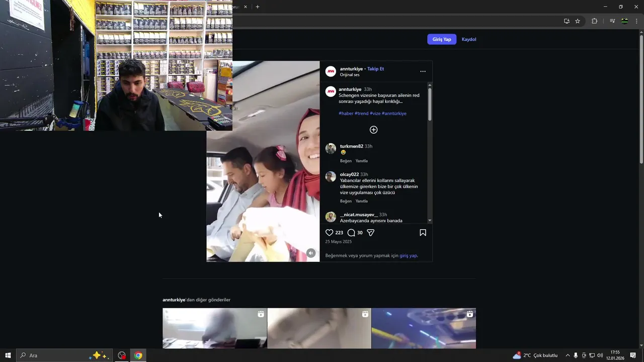The height and width of the screenshot is (362, 644).
Task: Click the comments panel scroll up arrow
Action: [x=430, y=84]
